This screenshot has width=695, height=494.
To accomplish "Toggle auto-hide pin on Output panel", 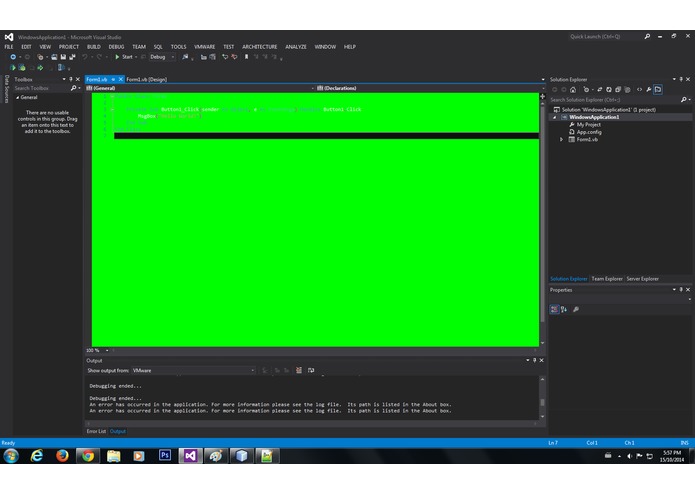I will 535,360.
